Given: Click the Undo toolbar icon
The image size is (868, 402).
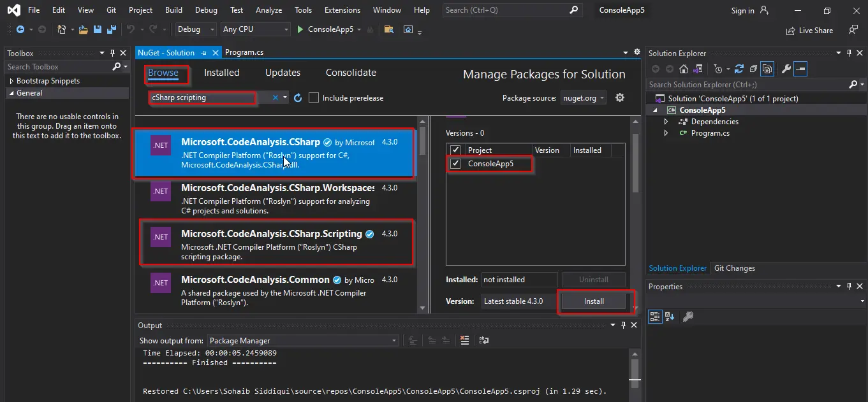Looking at the screenshot, I should coord(131,29).
